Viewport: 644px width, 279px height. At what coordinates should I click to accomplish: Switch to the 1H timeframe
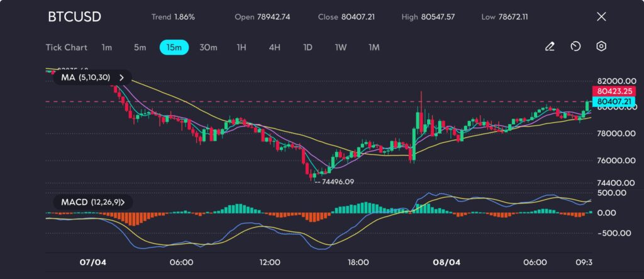tap(241, 47)
